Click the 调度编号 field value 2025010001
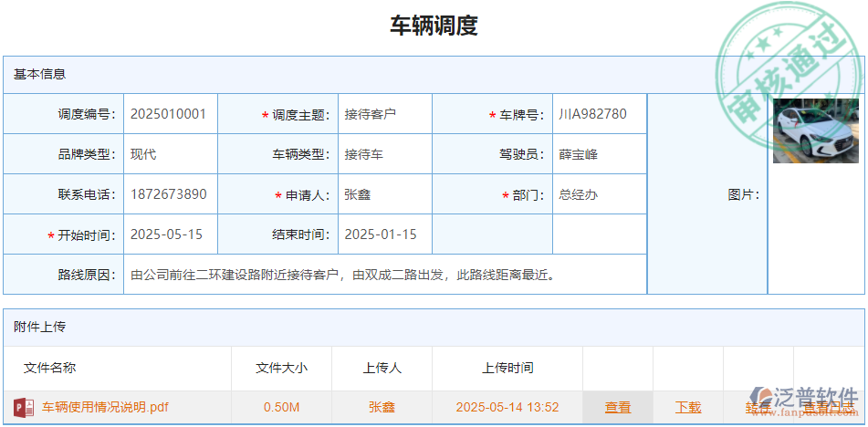The image size is (868, 427). [169, 114]
